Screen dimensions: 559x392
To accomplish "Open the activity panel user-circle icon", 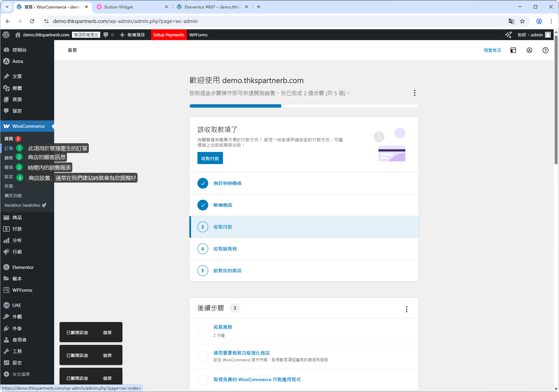I will tap(529, 50).
